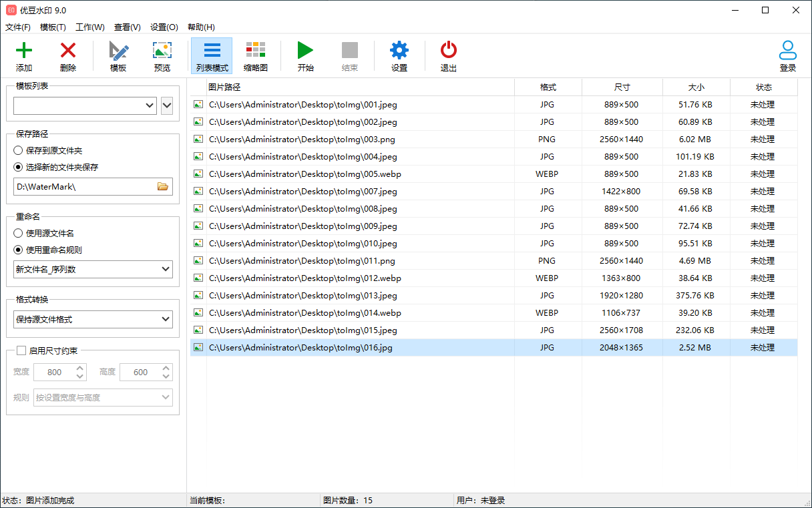Click the red Delete (删除) toolbar icon
812x508 pixels.
[68, 50]
